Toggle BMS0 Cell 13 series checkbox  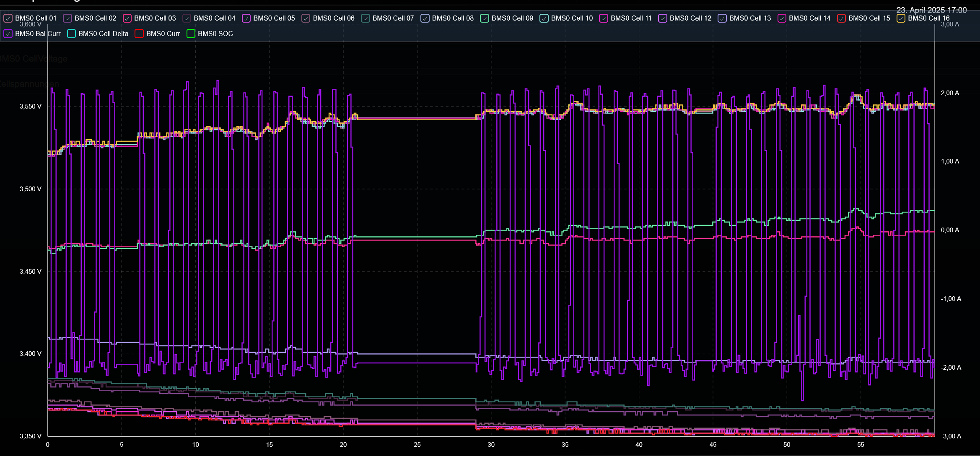(722, 18)
